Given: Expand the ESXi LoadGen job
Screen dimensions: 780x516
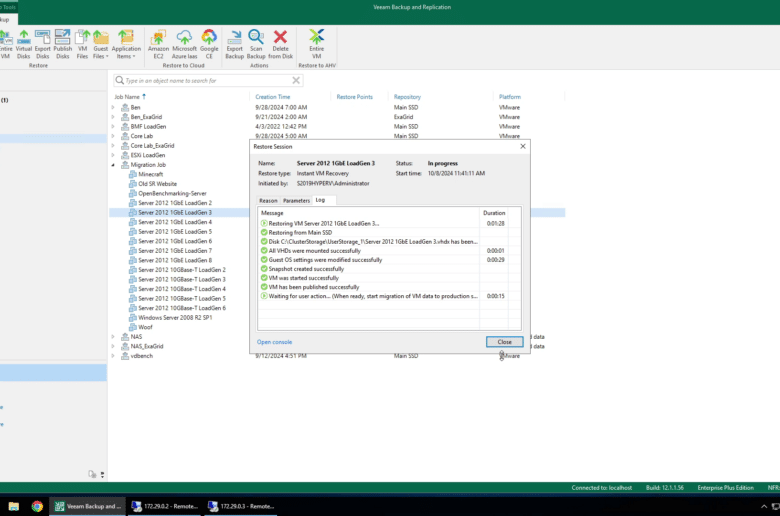Looking at the screenshot, I should (113, 155).
